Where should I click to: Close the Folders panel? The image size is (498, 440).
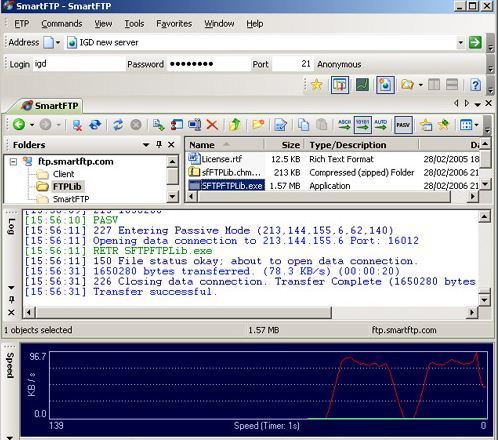(171, 144)
